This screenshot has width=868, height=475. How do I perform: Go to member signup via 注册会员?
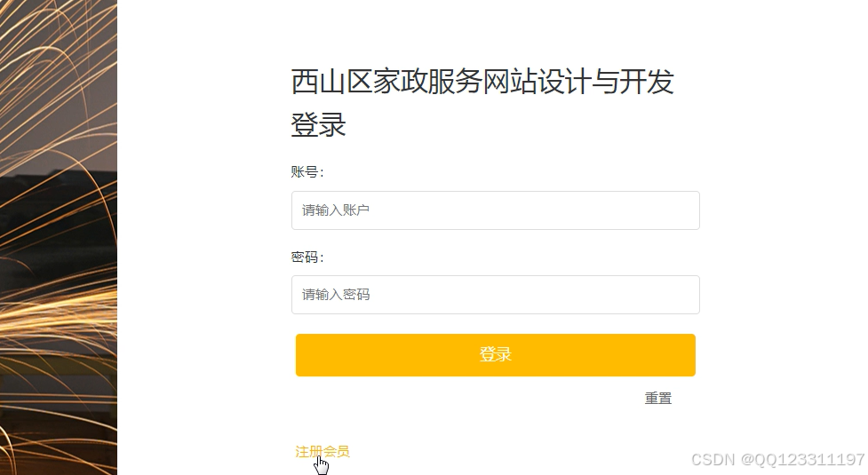(x=323, y=452)
